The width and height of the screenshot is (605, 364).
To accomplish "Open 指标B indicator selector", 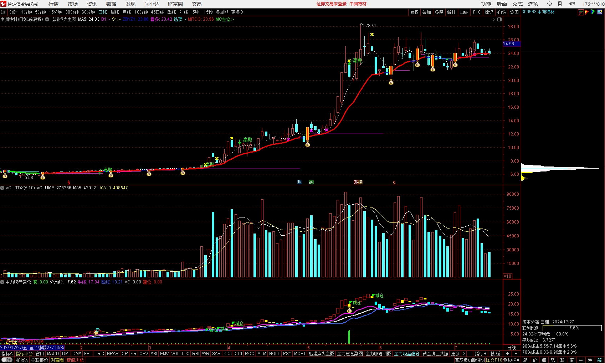I will 480,354.
